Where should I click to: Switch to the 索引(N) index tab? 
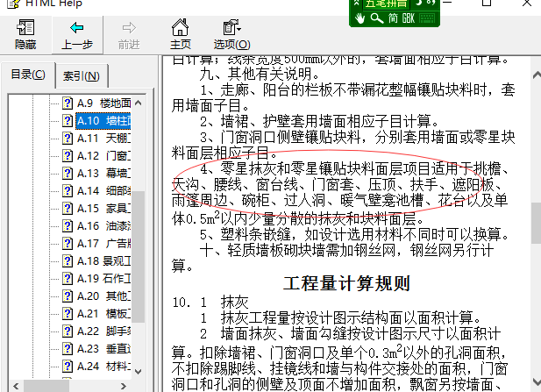[82, 76]
